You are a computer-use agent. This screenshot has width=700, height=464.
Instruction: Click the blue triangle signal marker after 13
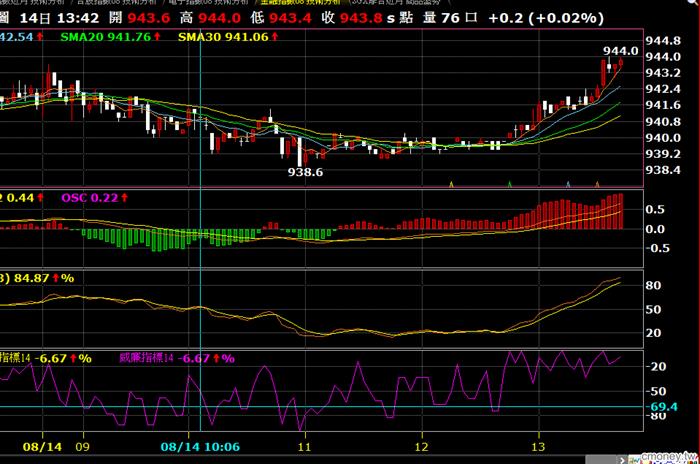point(568,184)
